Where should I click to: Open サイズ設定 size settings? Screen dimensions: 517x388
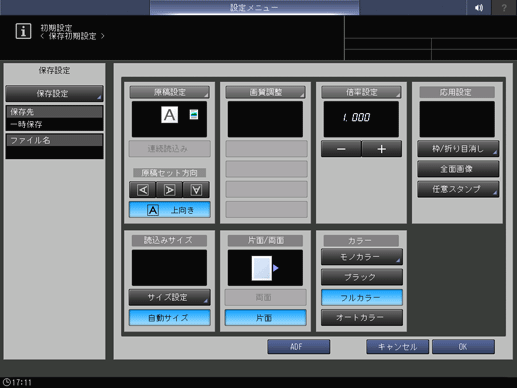(x=170, y=297)
